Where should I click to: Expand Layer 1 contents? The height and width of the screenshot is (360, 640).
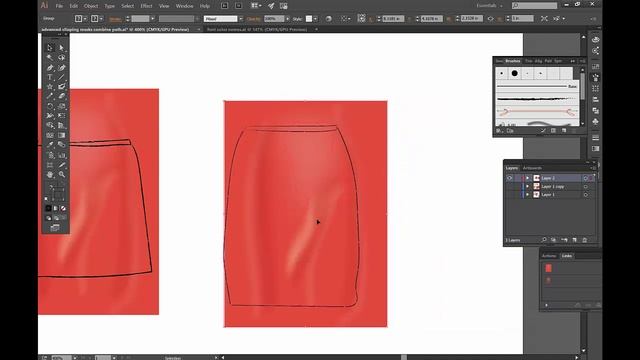527,195
